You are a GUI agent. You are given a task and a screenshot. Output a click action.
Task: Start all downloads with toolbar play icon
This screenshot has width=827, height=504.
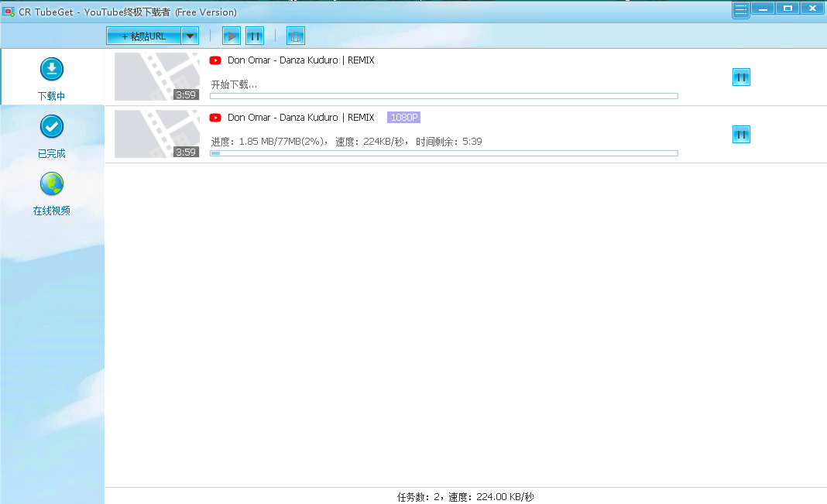231,36
